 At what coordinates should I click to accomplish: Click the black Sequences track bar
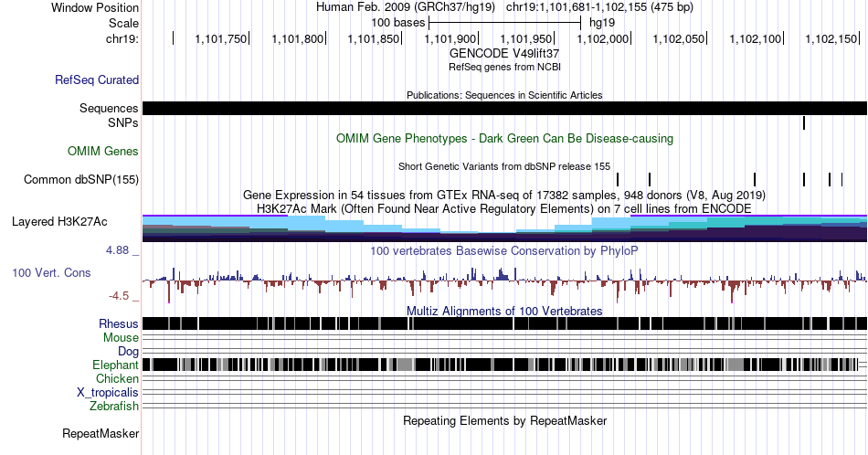coord(504,108)
